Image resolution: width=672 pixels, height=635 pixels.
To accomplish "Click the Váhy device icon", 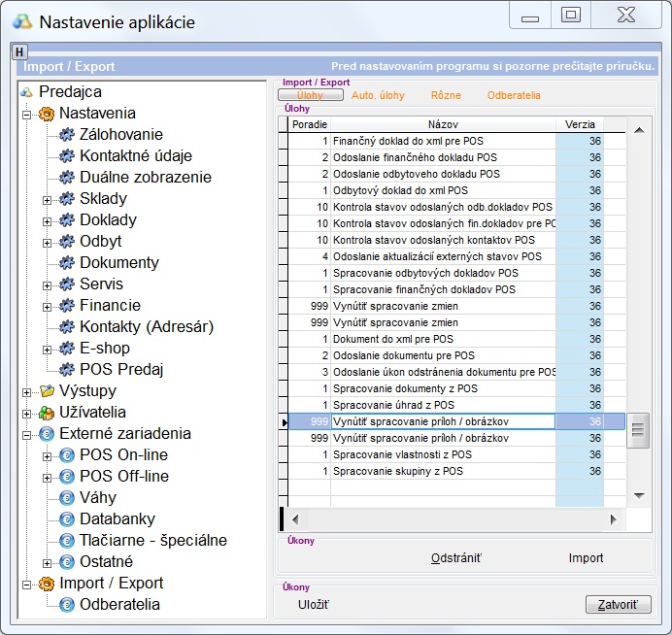I will click(x=66, y=498).
